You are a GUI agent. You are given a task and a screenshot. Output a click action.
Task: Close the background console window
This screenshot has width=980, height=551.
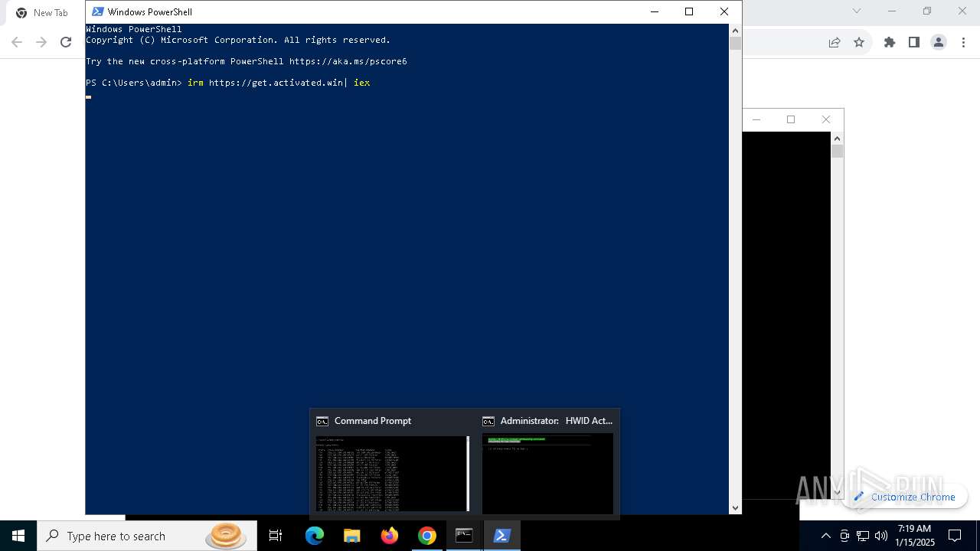tap(825, 119)
